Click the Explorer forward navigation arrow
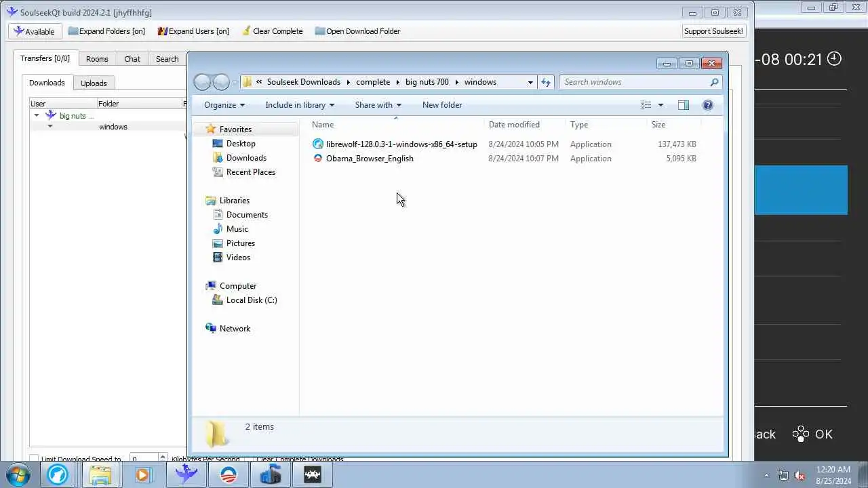The width and height of the screenshot is (868, 488). pos(221,82)
